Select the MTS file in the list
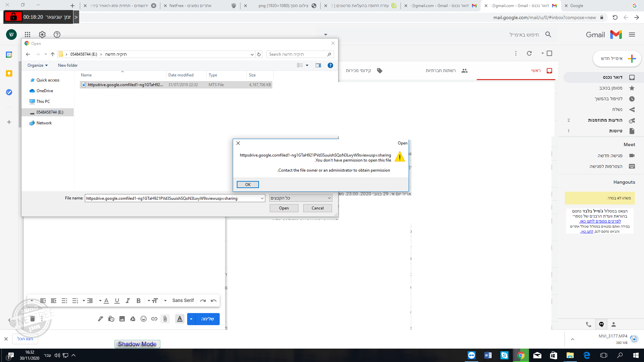 (125, 85)
